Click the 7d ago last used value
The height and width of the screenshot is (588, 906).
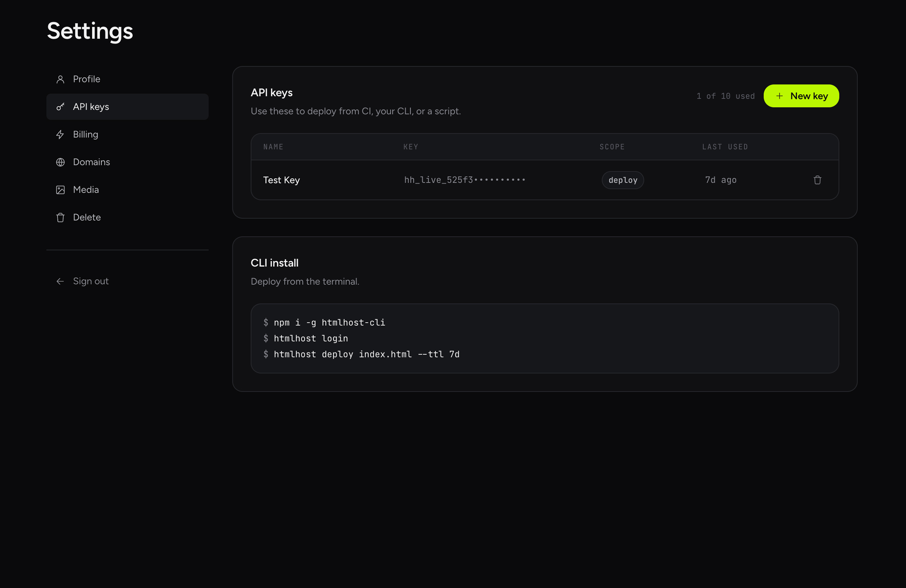(x=720, y=180)
